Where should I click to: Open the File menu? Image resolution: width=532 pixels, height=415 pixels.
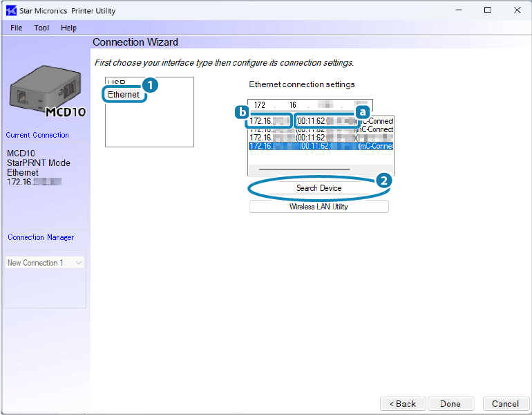(16, 28)
